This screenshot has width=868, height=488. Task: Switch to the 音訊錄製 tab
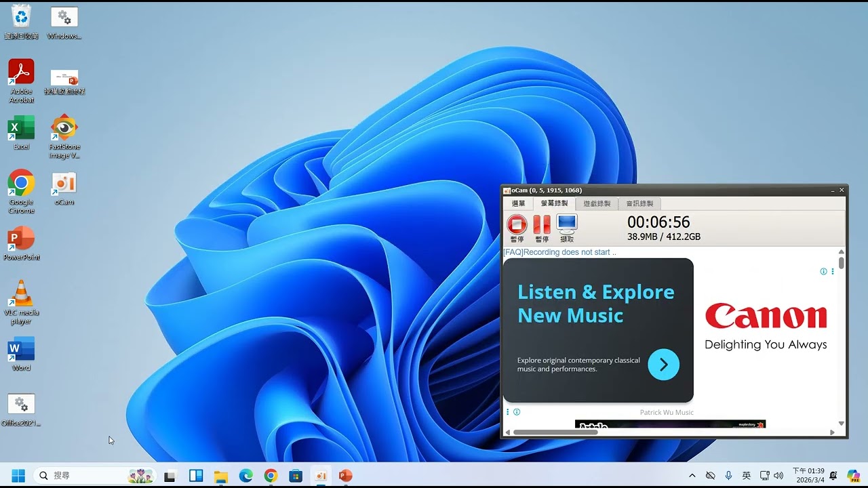point(639,203)
